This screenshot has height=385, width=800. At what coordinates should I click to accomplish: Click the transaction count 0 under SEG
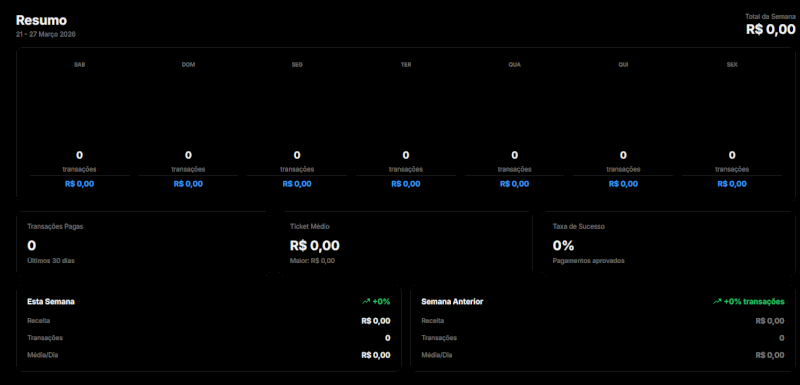(x=297, y=155)
